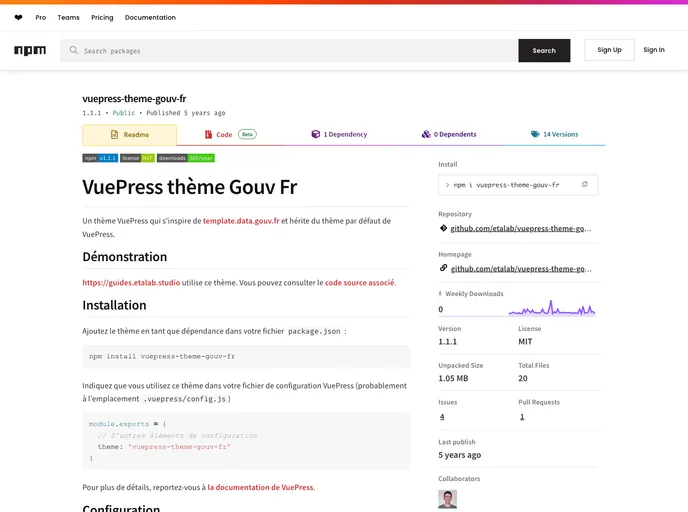Open the 1 pull requests link
The height and width of the screenshot is (512, 688).
tap(522, 417)
